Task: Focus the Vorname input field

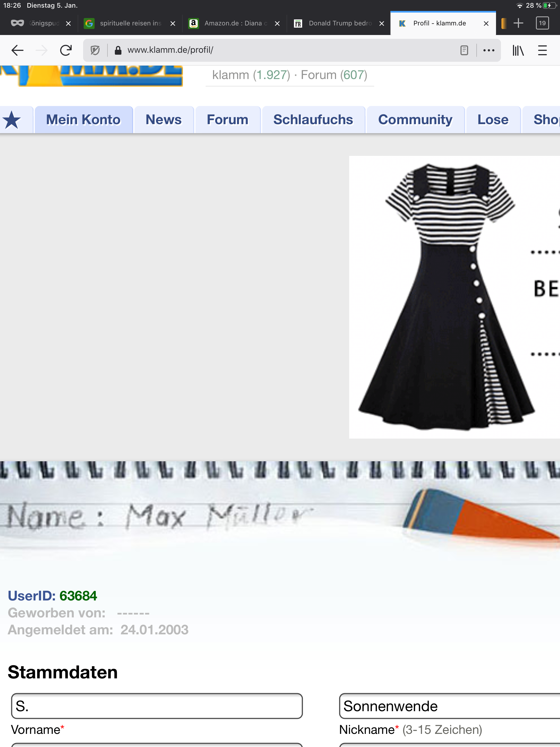Action: coord(157,706)
